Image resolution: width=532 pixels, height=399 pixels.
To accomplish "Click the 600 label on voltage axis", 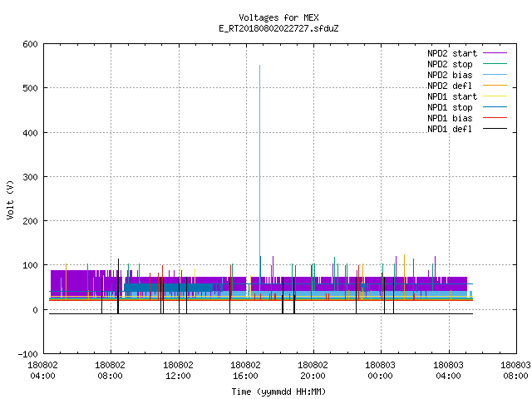I will click(30, 44).
